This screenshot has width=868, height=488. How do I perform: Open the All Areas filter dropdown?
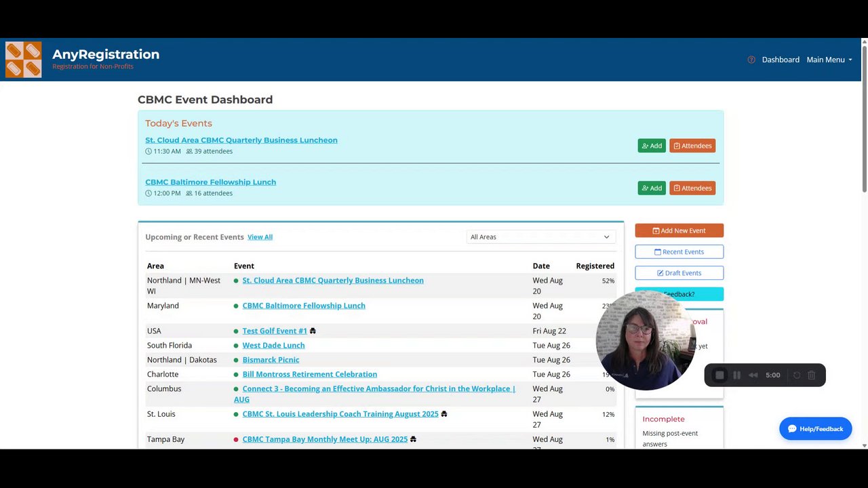540,237
